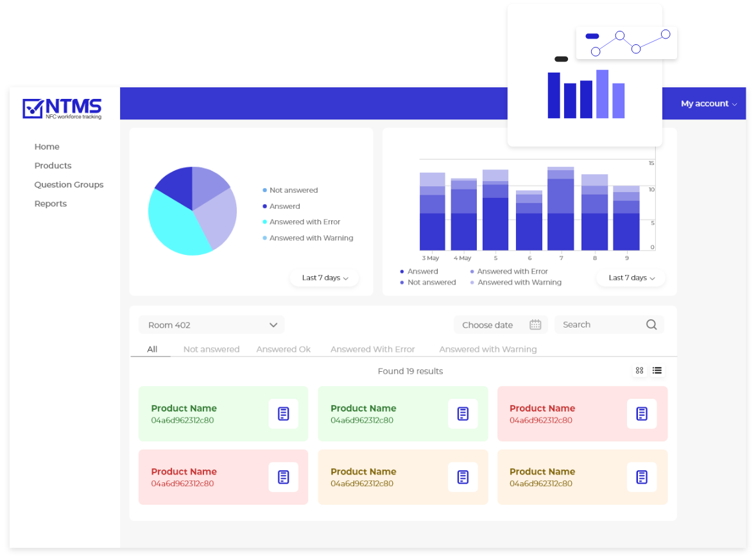Open Question Groups in sidebar

pos(69,185)
